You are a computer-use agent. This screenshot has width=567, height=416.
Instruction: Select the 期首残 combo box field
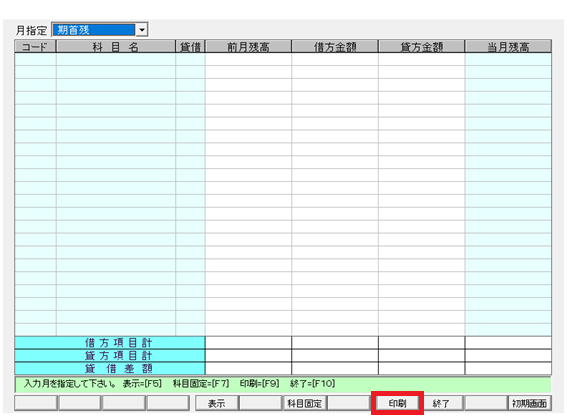click(x=94, y=30)
